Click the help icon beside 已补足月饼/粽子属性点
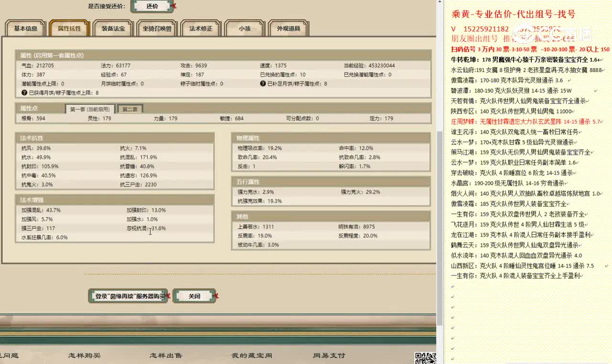The height and width of the screenshot is (364, 612). click(x=262, y=84)
